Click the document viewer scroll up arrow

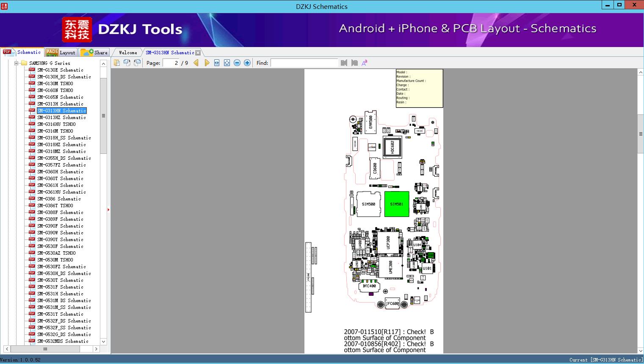click(641, 72)
